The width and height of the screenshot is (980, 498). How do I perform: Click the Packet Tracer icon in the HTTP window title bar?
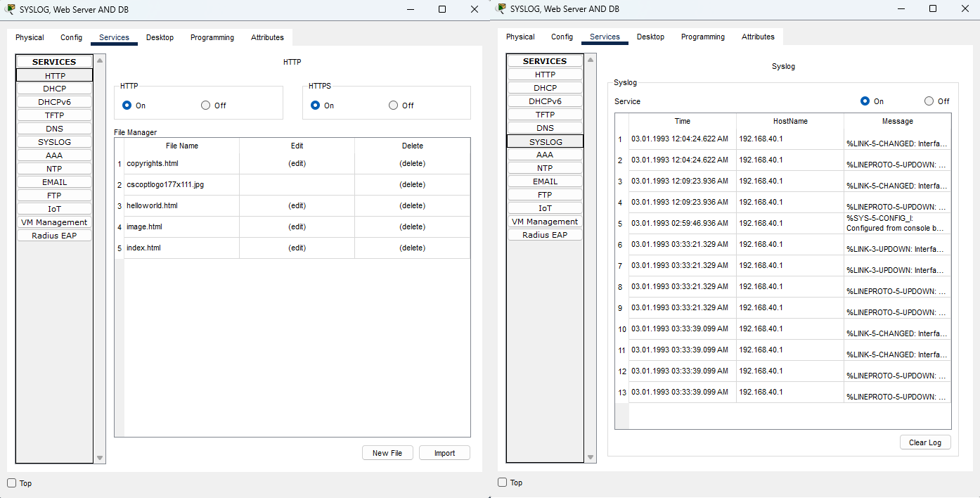coord(10,9)
